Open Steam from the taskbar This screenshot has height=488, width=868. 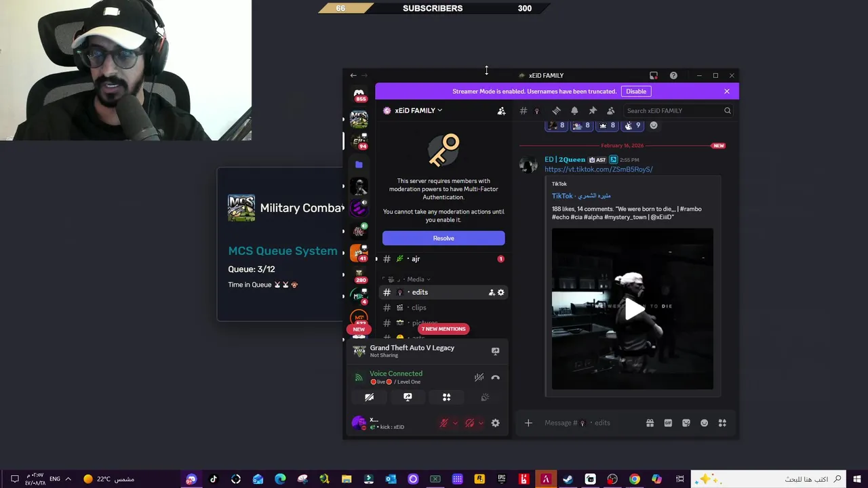click(568, 479)
